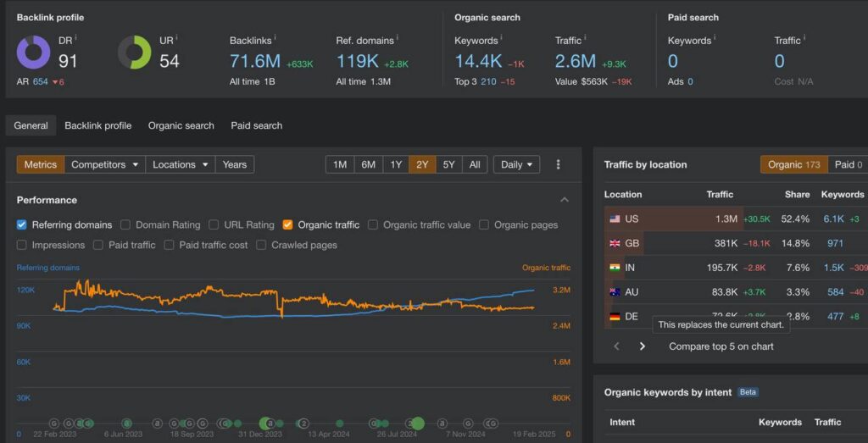Image resolution: width=868 pixels, height=443 pixels.
Task: Click the previous page arrow under locations
Action: [616, 346]
